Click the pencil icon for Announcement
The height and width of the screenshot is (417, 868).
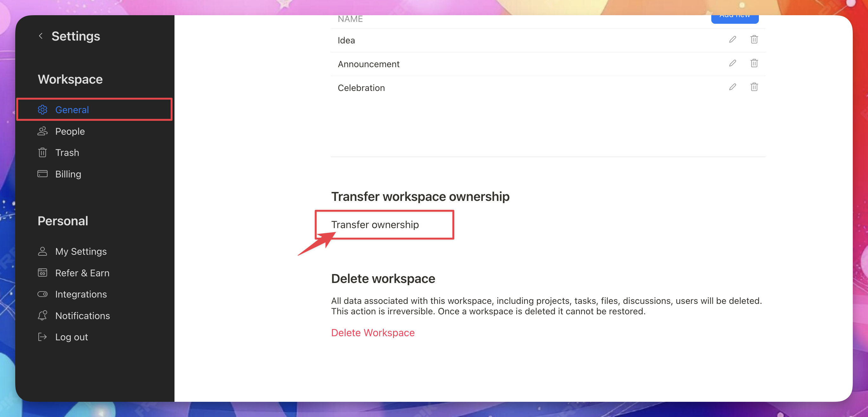point(732,63)
